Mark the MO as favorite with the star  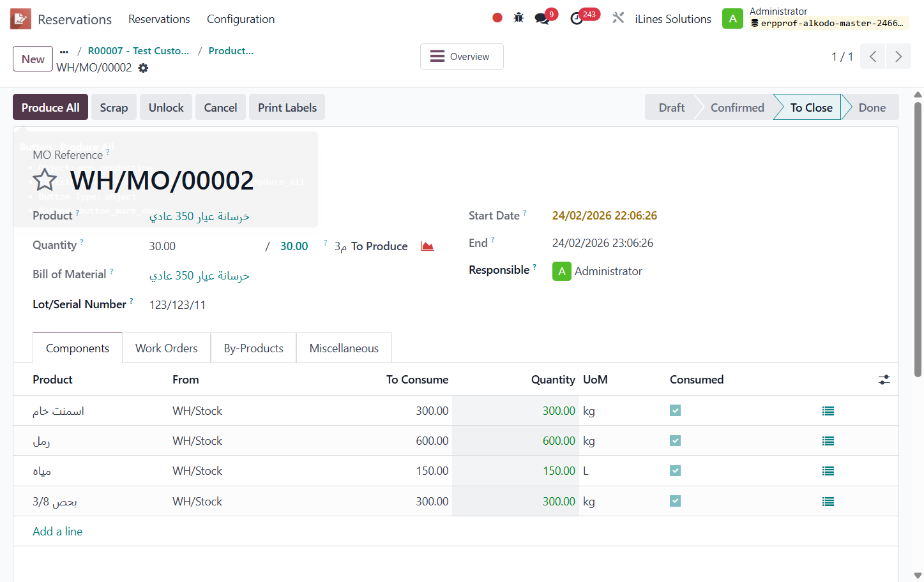45,180
